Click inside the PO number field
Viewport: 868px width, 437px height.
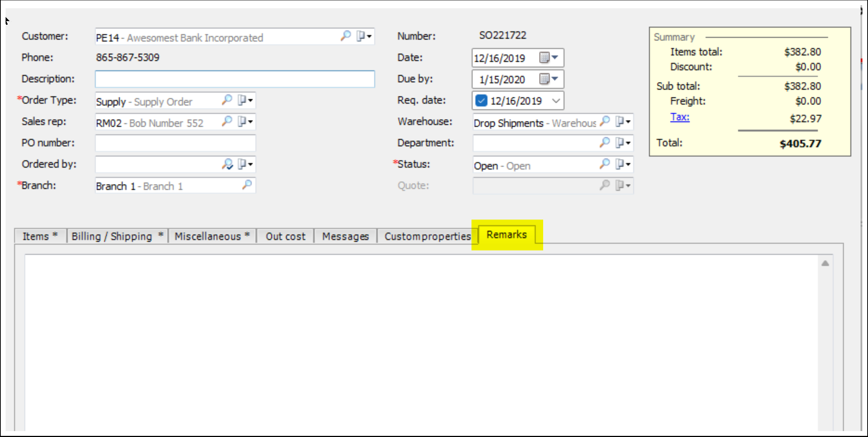[x=174, y=142]
